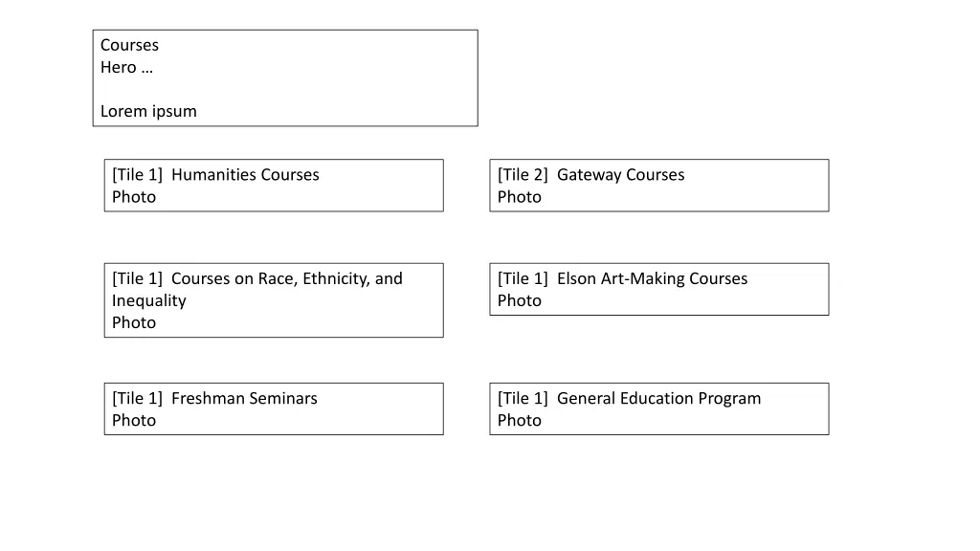Screen dimensions: 980x551
Task: Click the Photo placeholder under Elson Art-Making Courses
Action: [520, 300]
